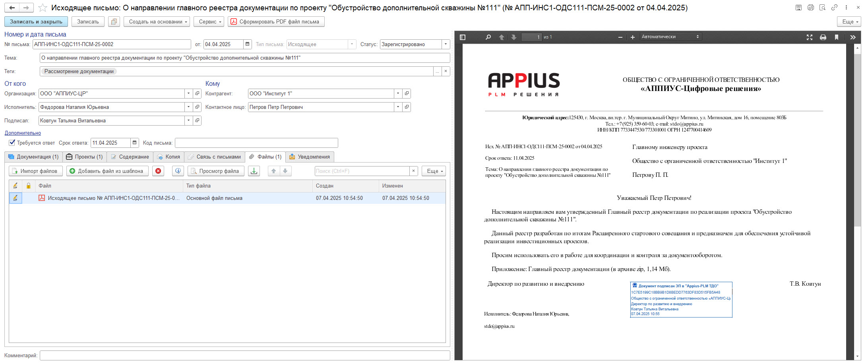Viewport: 868px width, 364px height.
Task: Click the 'Комментарий' input field
Action: (x=244, y=355)
